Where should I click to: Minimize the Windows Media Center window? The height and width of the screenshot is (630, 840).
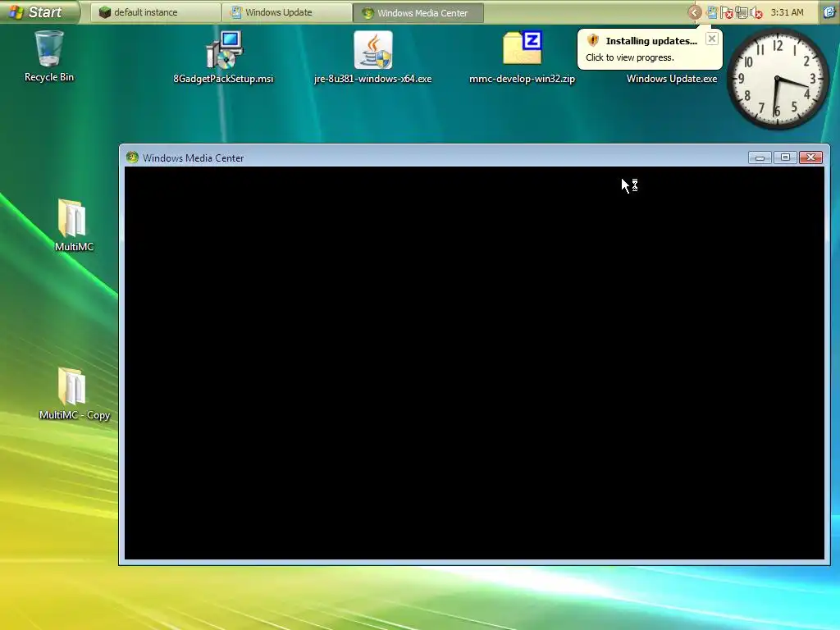click(760, 157)
